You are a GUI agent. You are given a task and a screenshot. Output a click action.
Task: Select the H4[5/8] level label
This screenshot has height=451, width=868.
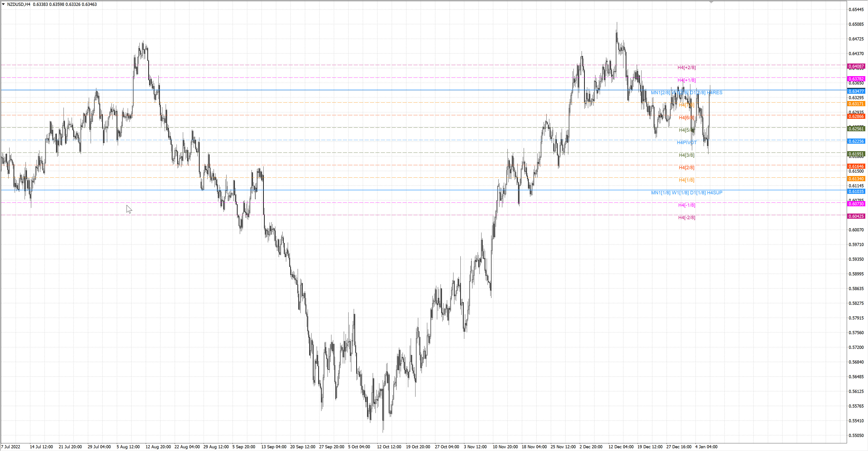coord(686,130)
